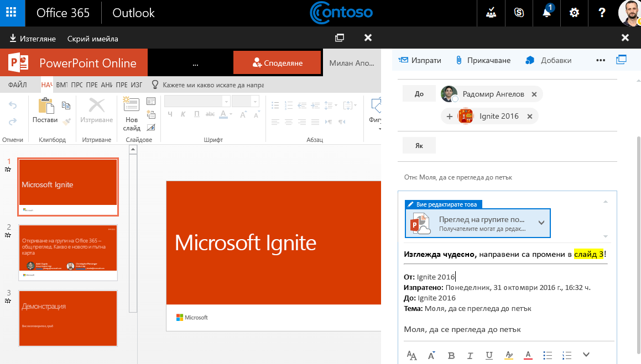This screenshot has height=364, width=641.
Task: Select the ИЗГ ribbon tab
Action: coord(137,85)
